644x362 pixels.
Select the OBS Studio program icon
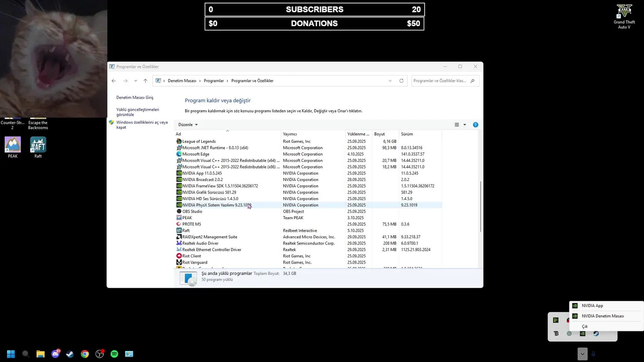[x=179, y=212]
